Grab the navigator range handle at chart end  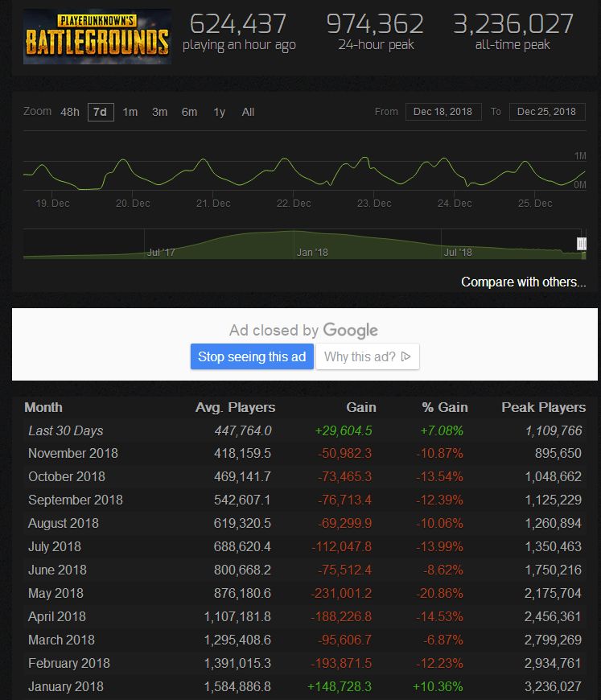coord(582,244)
